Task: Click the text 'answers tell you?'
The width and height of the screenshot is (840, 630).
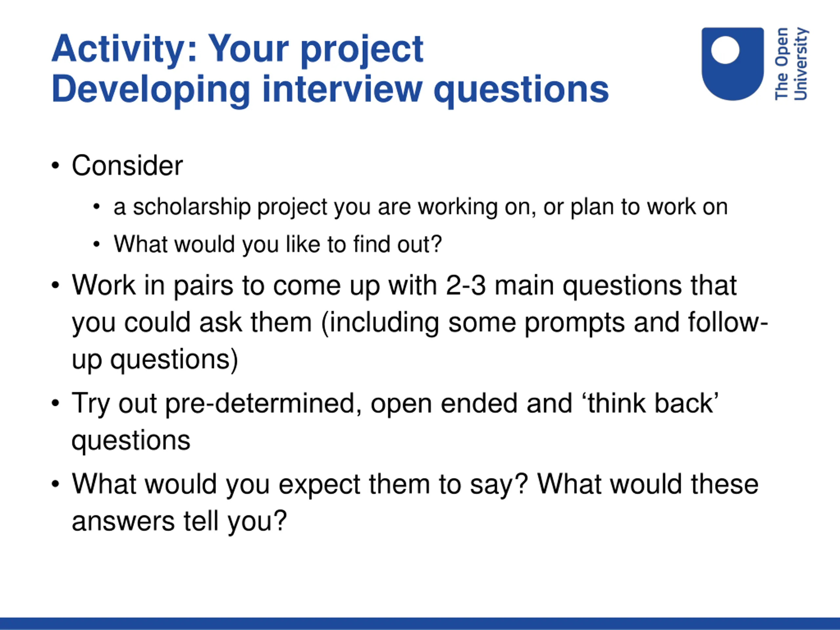Action: tap(179, 521)
